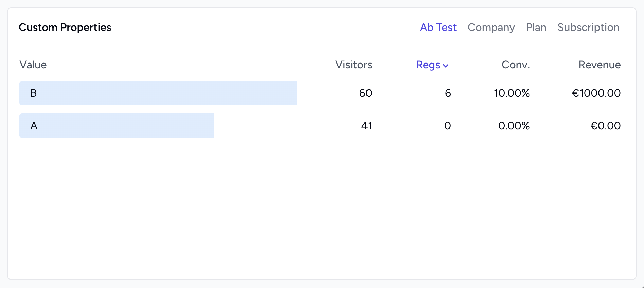Click the 41 visitors cell

(x=366, y=126)
